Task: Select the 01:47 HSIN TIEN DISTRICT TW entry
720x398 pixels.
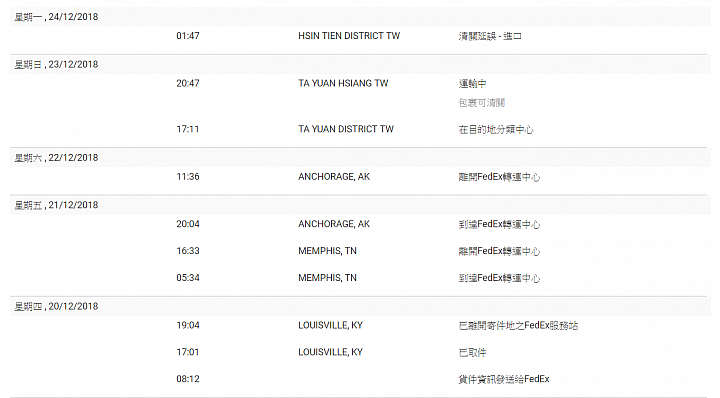Action: coord(360,36)
